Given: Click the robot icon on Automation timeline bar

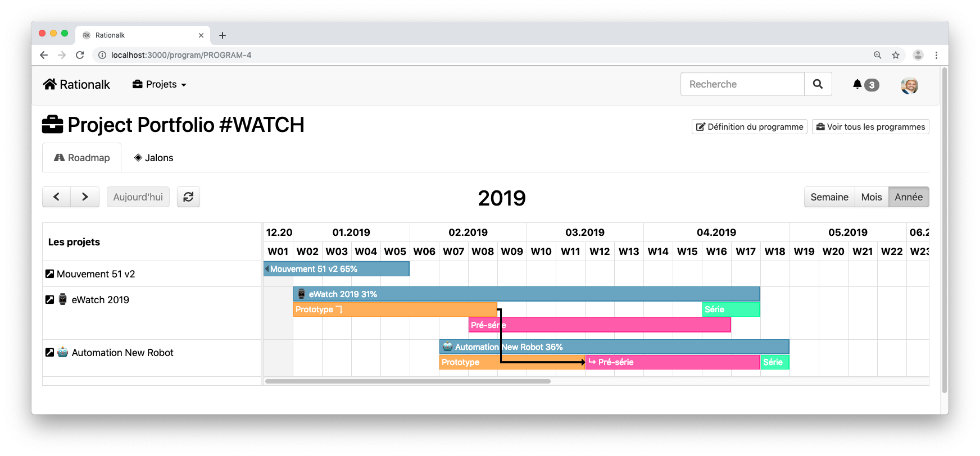Looking at the screenshot, I should [448, 346].
